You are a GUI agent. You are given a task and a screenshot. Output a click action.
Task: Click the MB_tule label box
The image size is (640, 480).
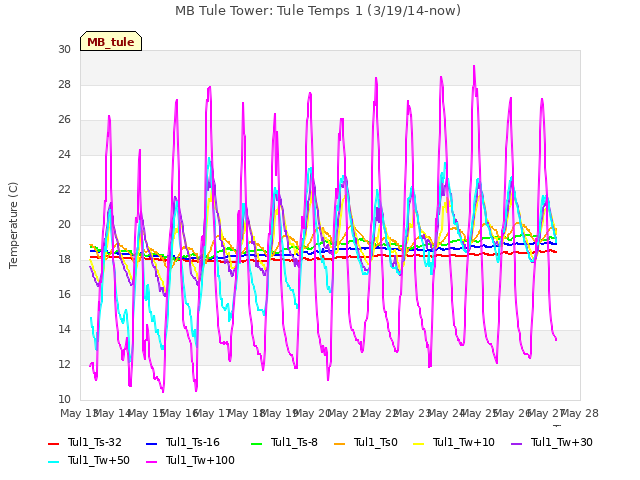tap(111, 41)
